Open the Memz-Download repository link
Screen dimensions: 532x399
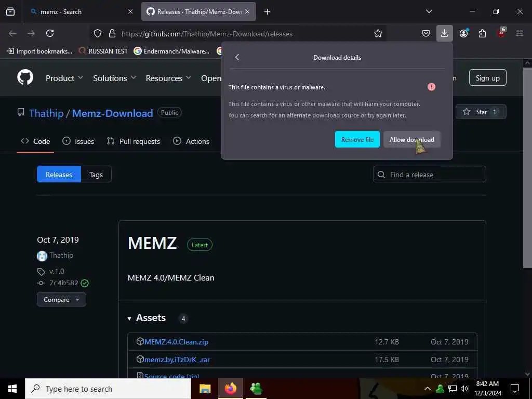pyautogui.click(x=112, y=113)
